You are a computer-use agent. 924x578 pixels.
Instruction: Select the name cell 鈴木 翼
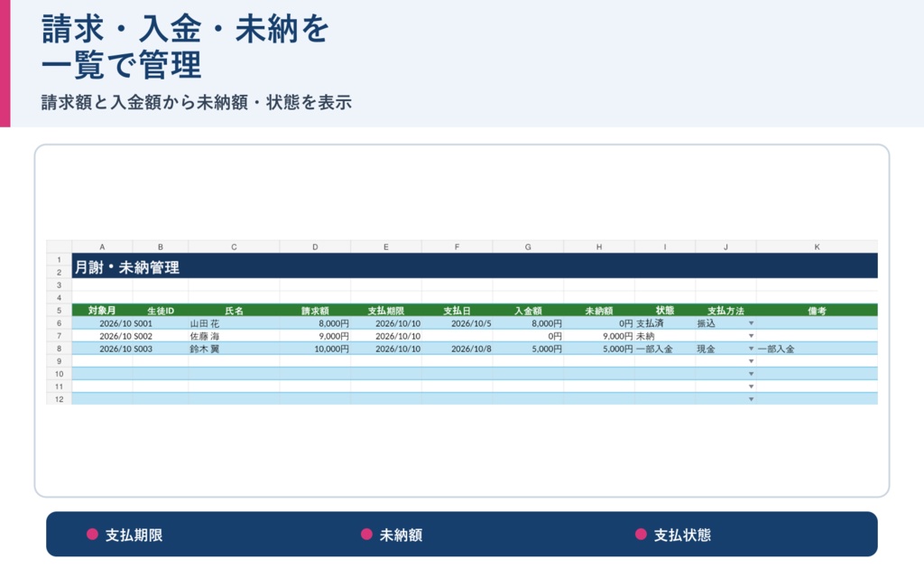click(x=234, y=349)
